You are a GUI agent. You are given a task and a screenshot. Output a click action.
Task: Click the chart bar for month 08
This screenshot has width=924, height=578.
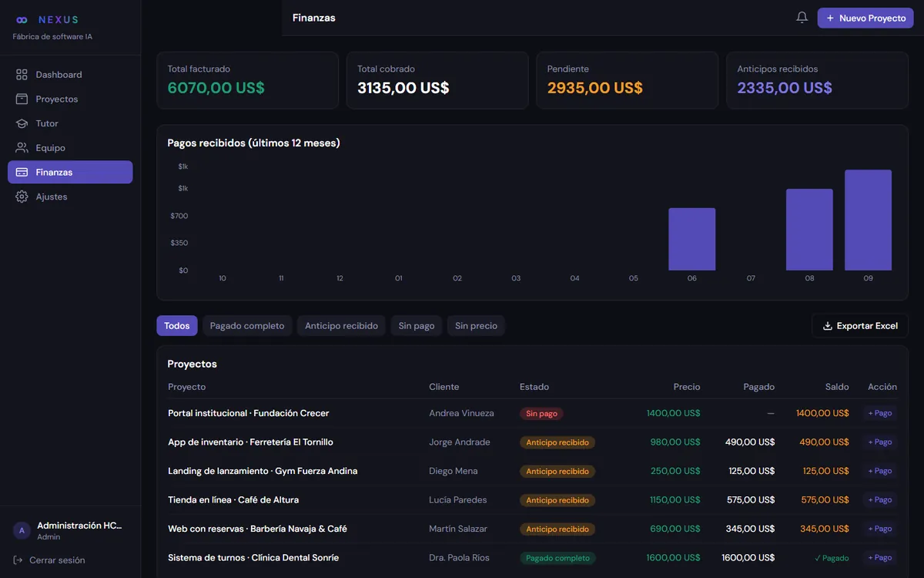point(809,230)
